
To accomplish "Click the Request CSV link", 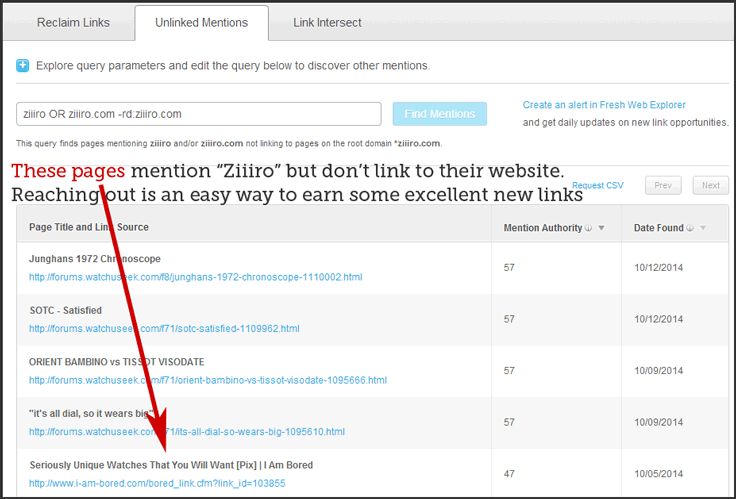I will coord(597,186).
